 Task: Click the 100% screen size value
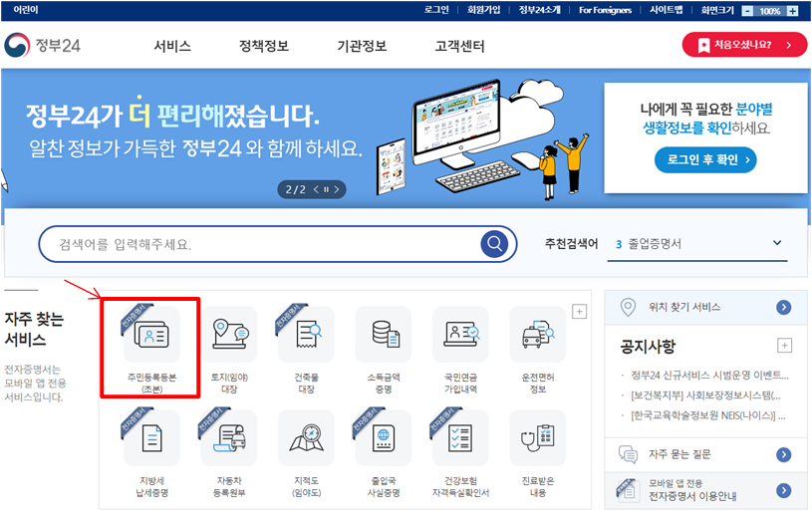point(769,11)
